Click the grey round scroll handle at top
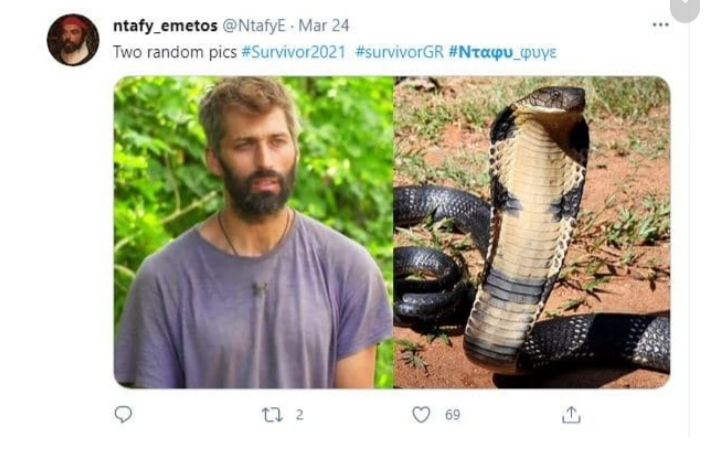 click(x=685, y=10)
